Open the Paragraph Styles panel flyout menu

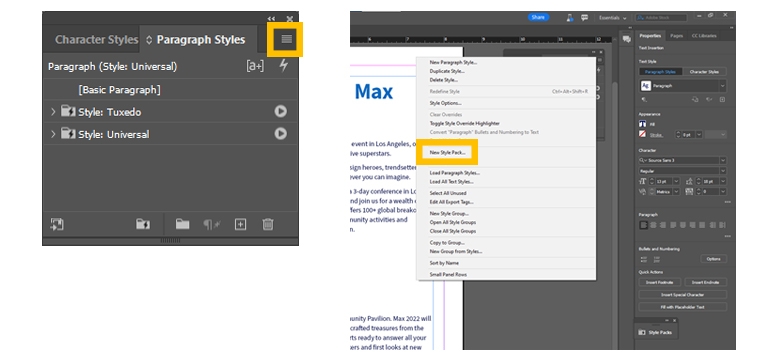tap(287, 39)
